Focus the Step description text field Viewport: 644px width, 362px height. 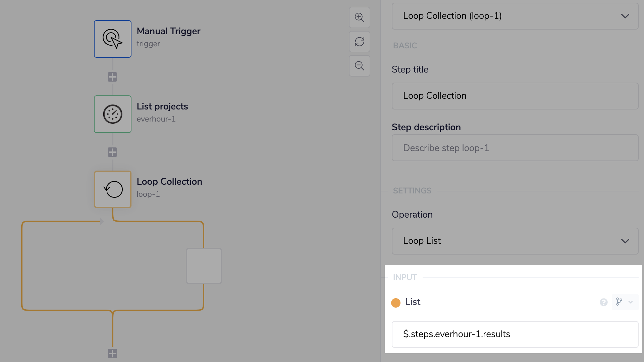[x=515, y=148]
